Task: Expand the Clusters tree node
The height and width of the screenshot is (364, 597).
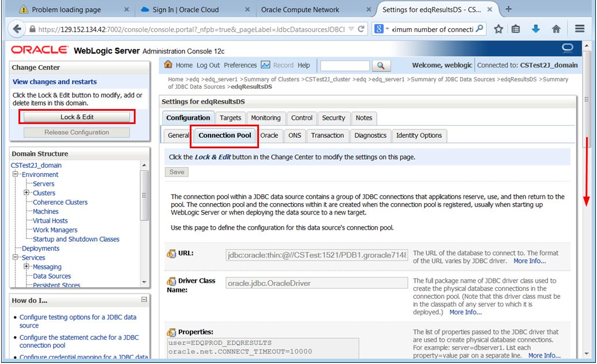Action: click(x=27, y=193)
